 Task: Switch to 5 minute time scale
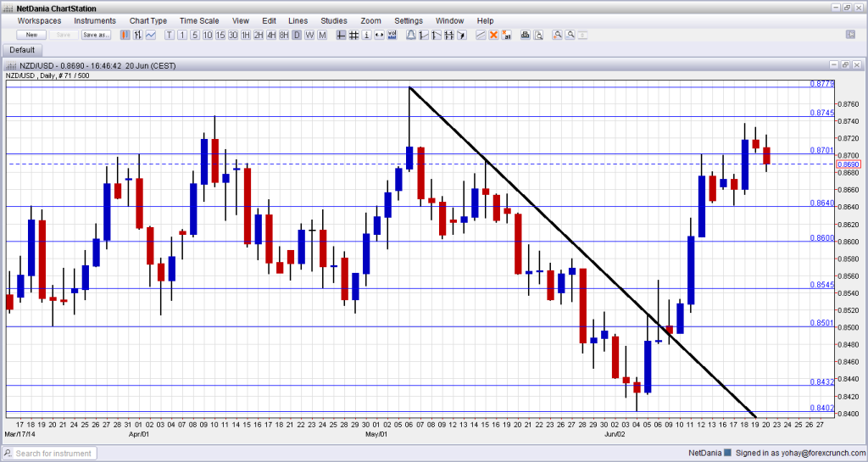195,35
